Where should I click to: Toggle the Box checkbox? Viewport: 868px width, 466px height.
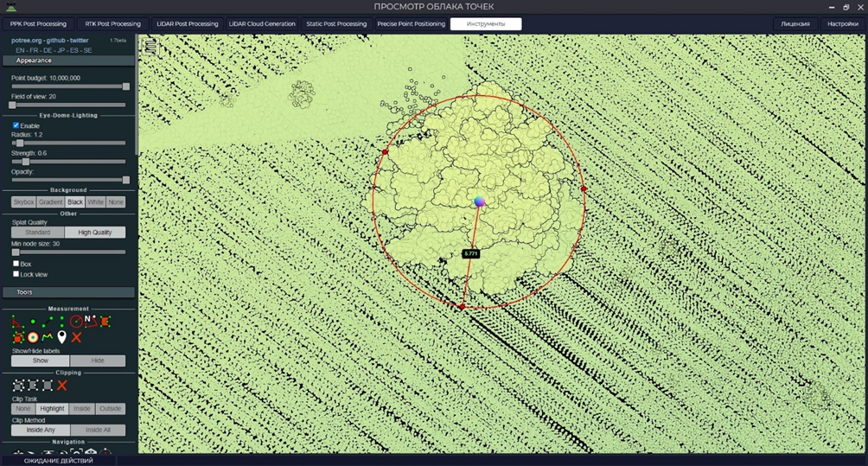coord(16,264)
